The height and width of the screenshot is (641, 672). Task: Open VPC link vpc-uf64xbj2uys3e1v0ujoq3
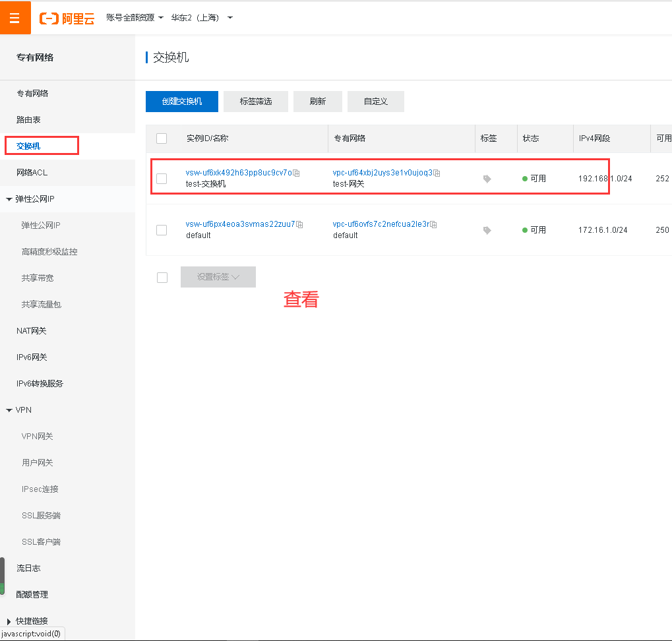382,173
